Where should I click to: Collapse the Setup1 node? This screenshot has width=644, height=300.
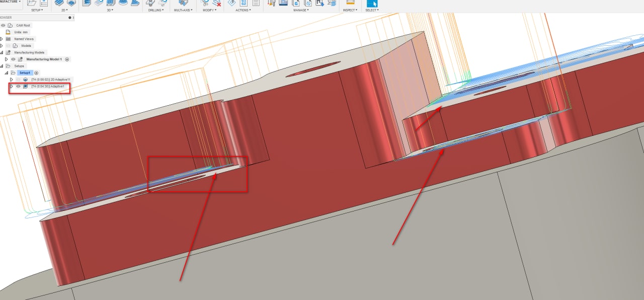click(7, 73)
